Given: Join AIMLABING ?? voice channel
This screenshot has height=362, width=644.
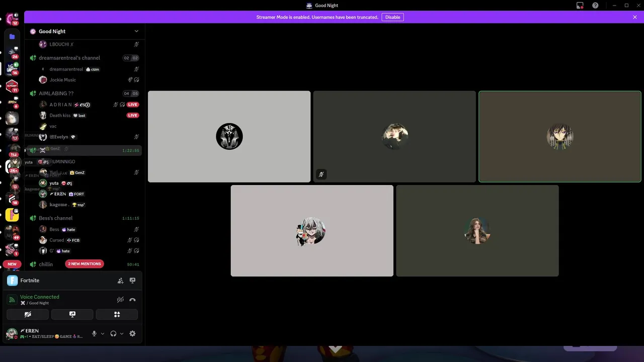Looking at the screenshot, I should tap(85, 94).
